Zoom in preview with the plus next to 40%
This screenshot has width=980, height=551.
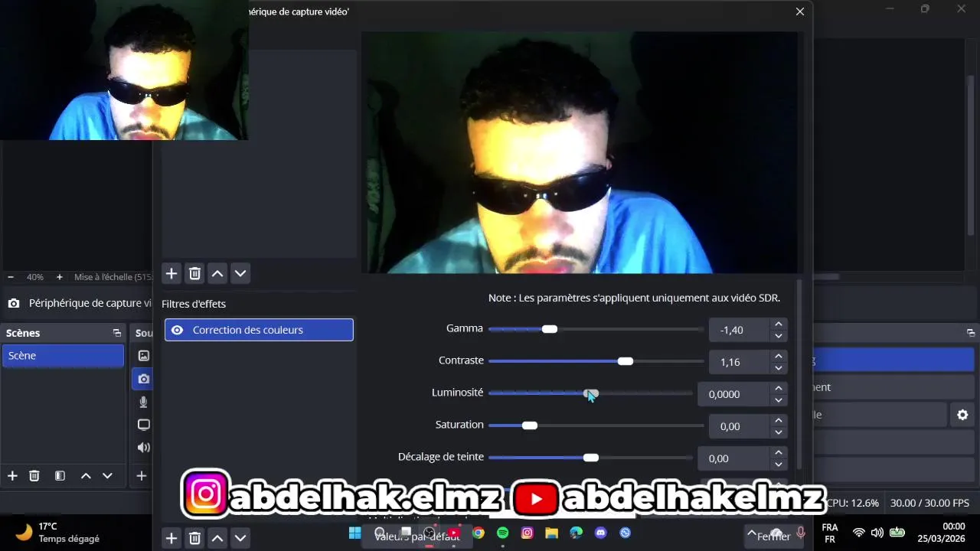click(60, 277)
